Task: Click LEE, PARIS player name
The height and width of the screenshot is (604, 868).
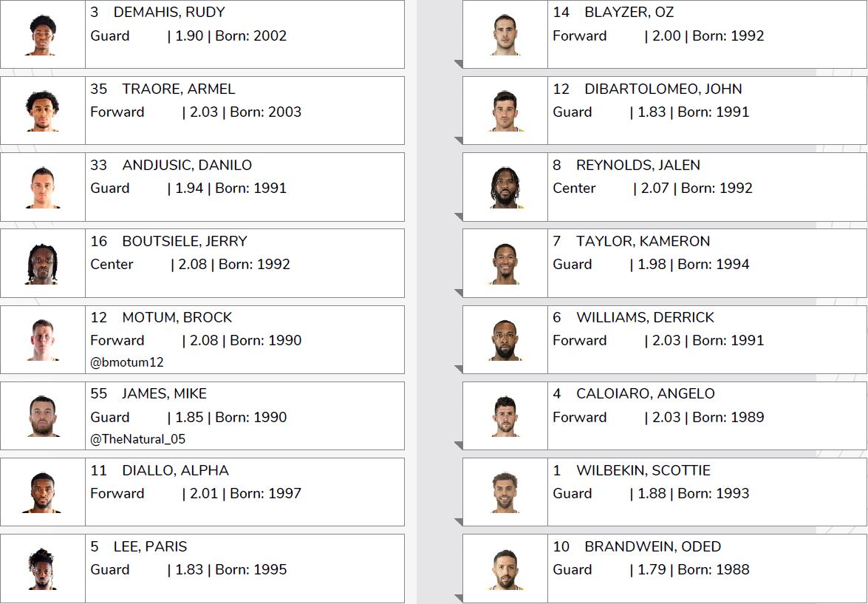Action: click(x=150, y=546)
